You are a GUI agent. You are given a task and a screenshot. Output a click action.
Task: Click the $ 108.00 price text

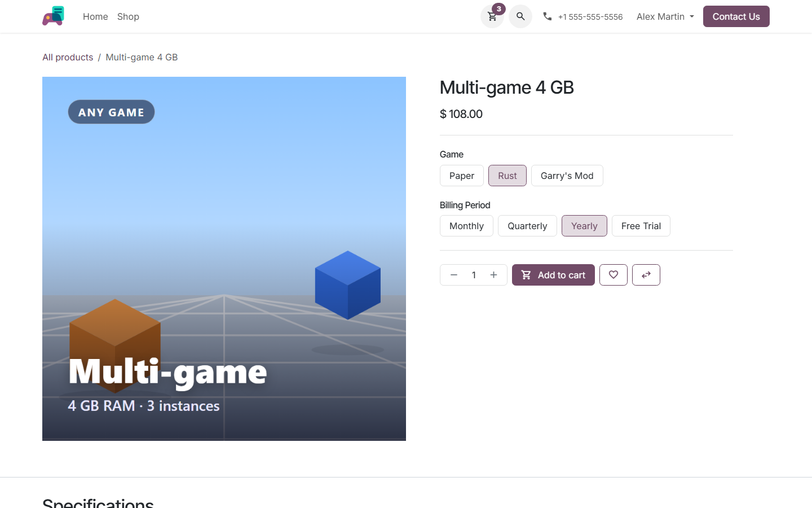(461, 114)
